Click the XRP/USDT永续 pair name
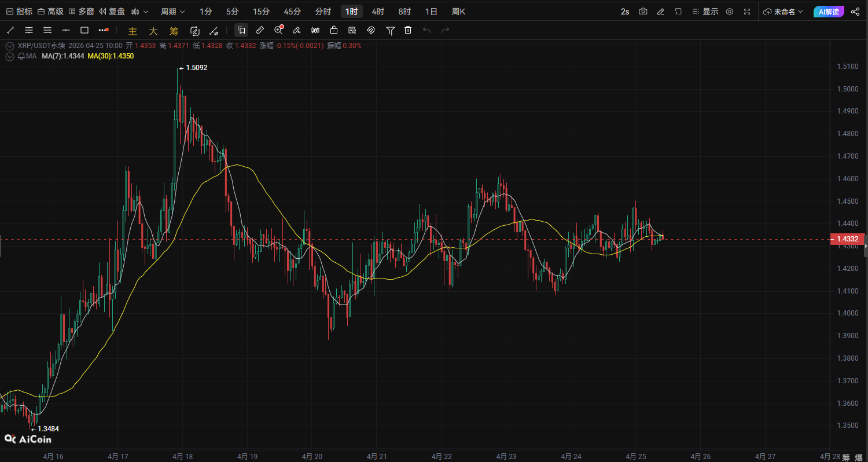 click(41, 45)
